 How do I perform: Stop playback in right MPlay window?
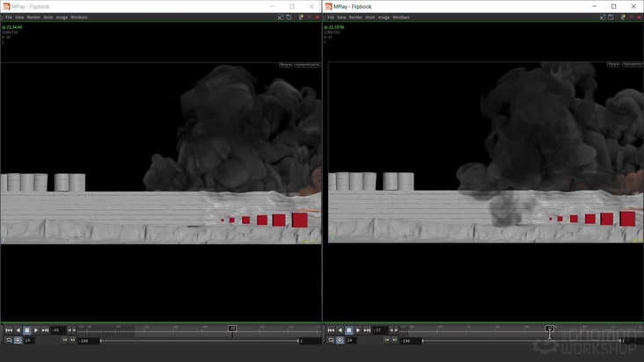(349, 330)
